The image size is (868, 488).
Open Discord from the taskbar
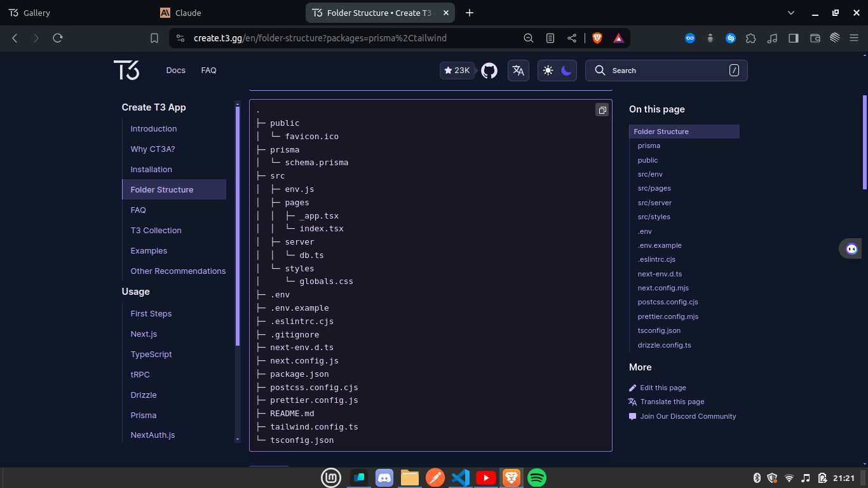tap(384, 478)
